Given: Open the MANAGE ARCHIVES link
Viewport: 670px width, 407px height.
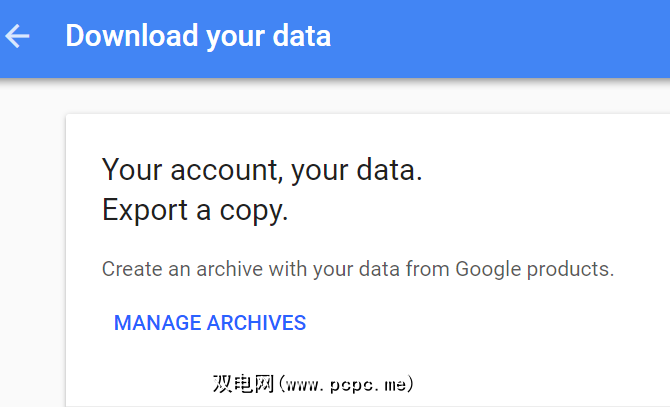Looking at the screenshot, I should point(210,323).
